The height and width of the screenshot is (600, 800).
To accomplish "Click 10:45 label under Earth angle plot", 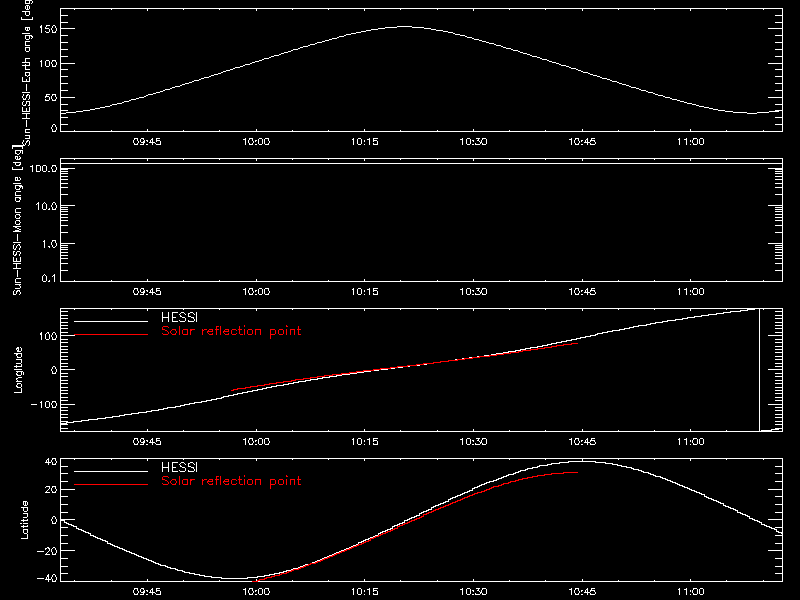I will pyautogui.click(x=582, y=142).
